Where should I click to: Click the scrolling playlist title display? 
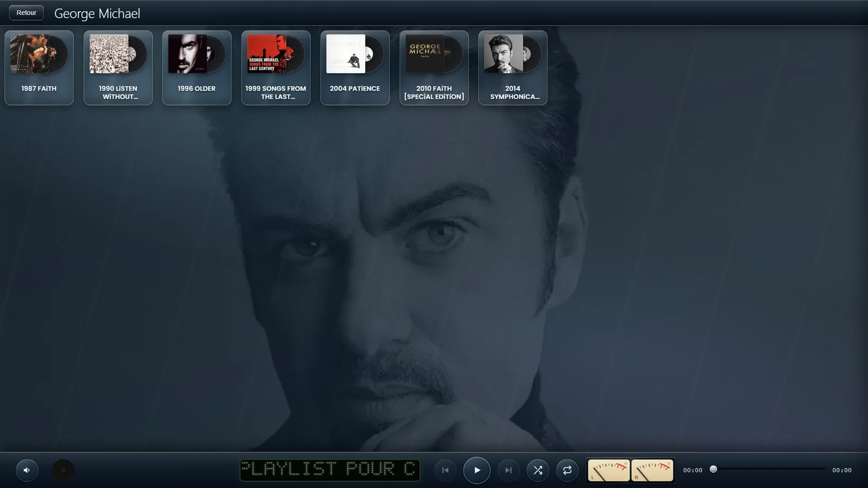tap(330, 470)
